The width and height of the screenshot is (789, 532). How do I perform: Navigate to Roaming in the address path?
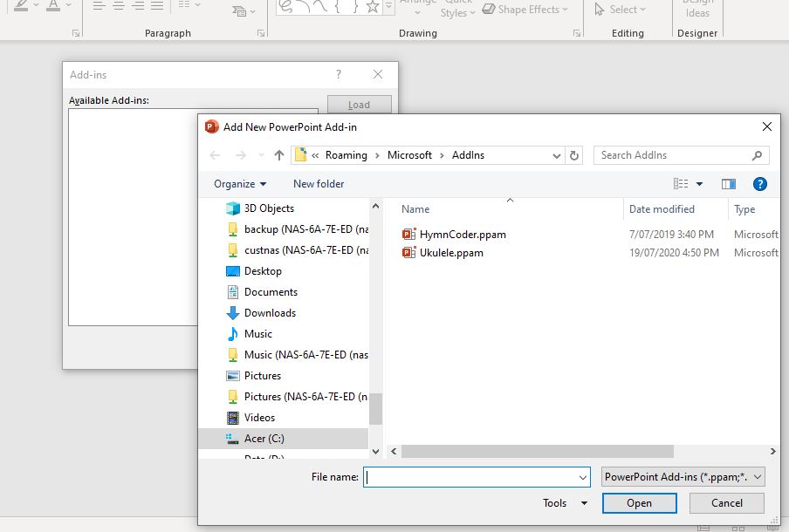tap(346, 155)
